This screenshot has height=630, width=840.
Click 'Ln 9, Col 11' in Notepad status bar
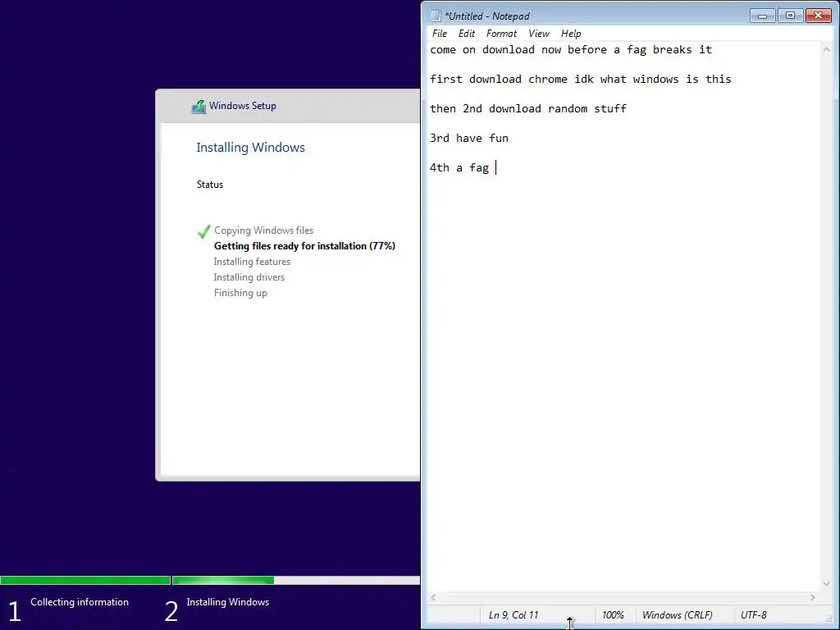[514, 615]
